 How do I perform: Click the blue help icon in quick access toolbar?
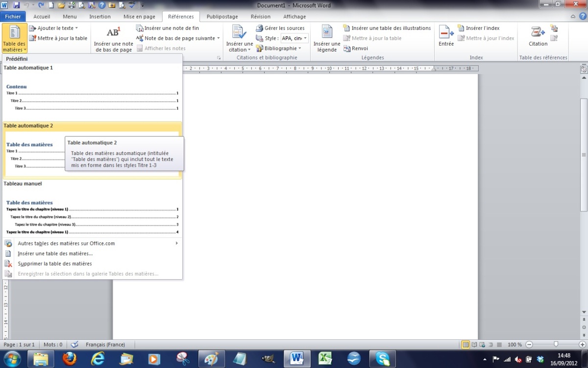101,5
